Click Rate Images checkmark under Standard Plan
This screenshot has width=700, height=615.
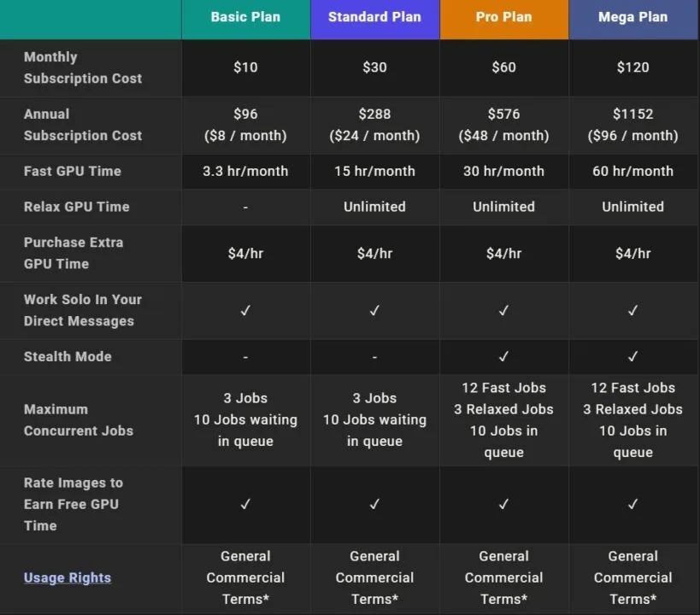(374, 505)
